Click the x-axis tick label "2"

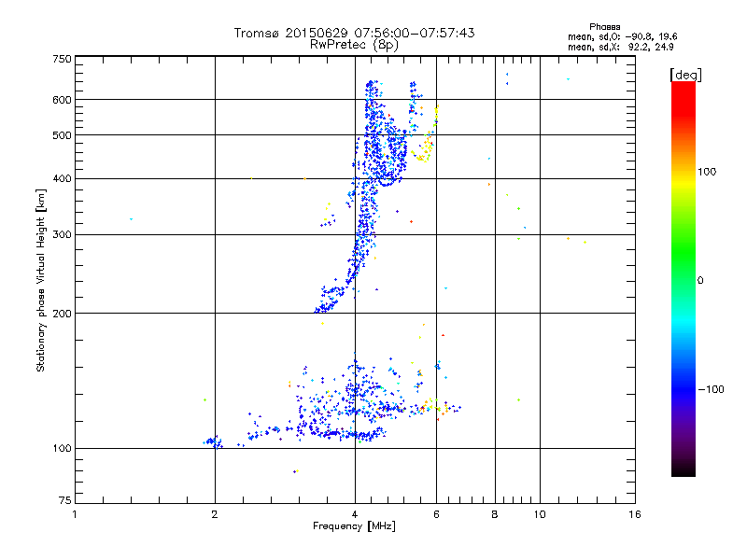(x=215, y=514)
